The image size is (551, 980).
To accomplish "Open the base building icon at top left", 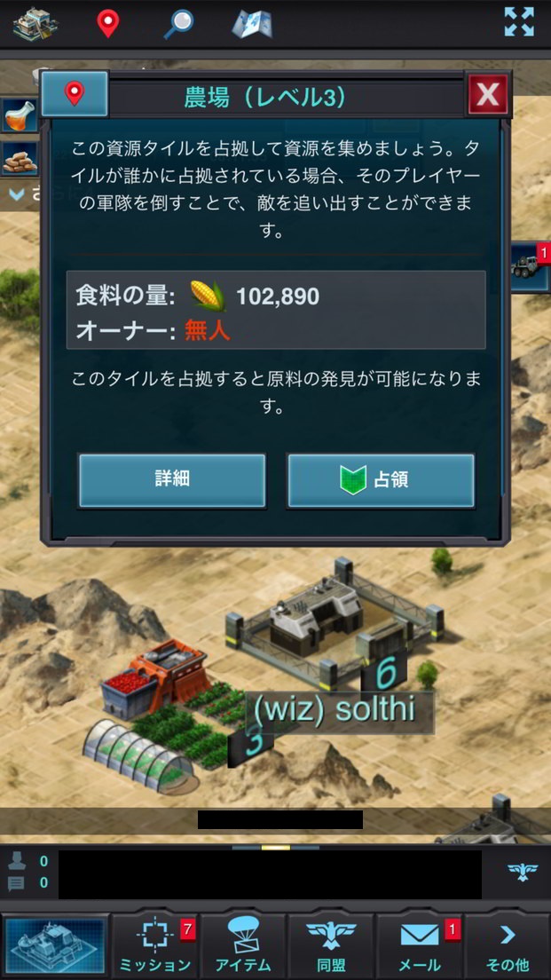I will coord(35,24).
